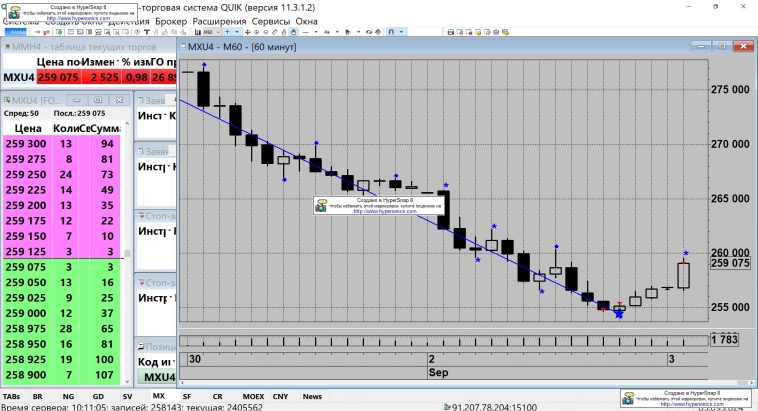Viewport: 758px width, 411px height.
Task: Select the line drawing tool
Action: click(306, 32)
